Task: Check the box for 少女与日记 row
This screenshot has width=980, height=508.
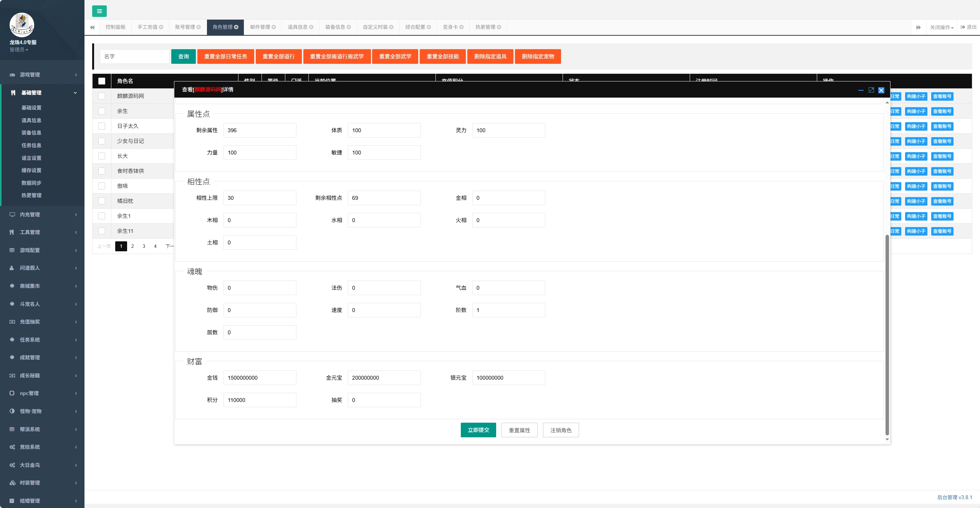Action: [x=102, y=141]
